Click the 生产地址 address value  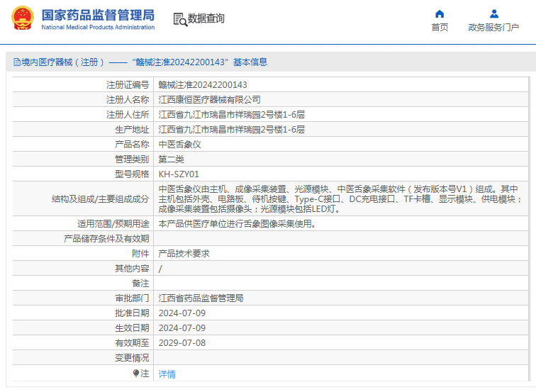pos(231,130)
